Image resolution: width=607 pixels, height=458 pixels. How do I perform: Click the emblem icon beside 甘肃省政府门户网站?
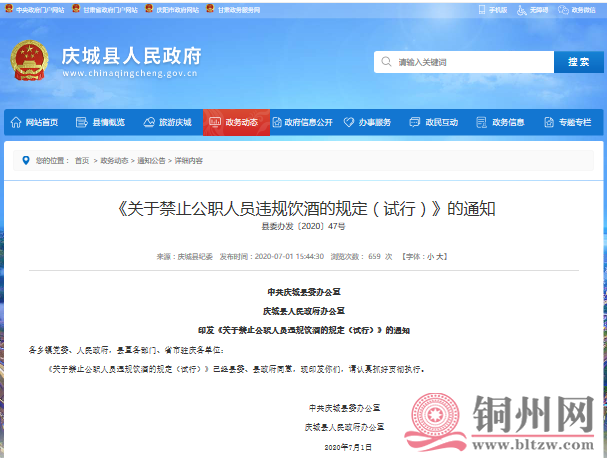76,9
